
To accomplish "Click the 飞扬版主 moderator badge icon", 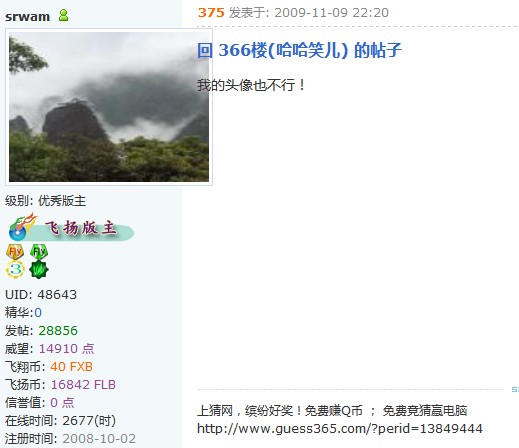I will [x=71, y=227].
